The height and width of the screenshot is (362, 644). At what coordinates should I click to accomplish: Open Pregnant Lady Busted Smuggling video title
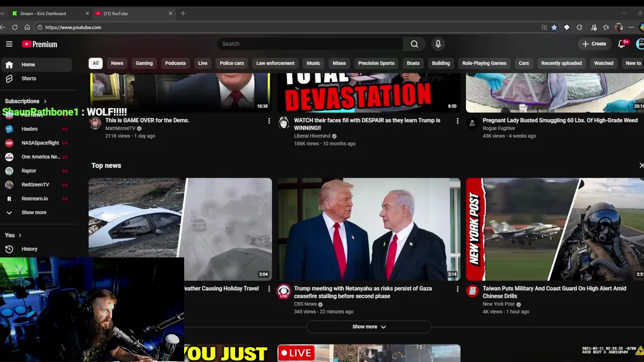coord(560,121)
